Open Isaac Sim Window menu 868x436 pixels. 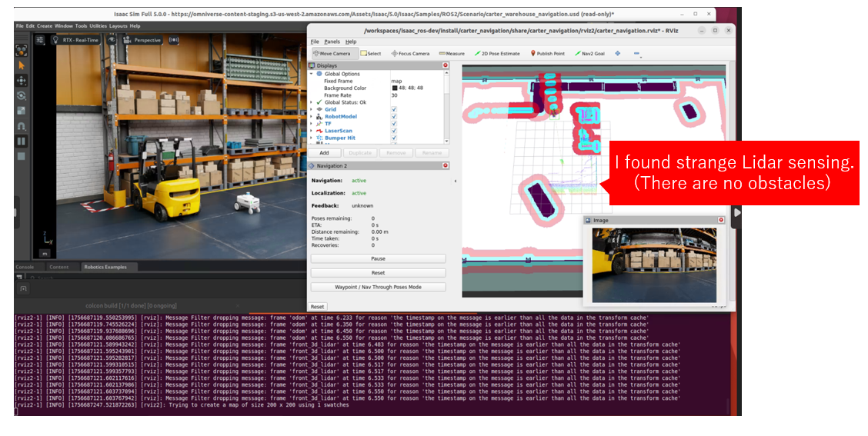(64, 26)
